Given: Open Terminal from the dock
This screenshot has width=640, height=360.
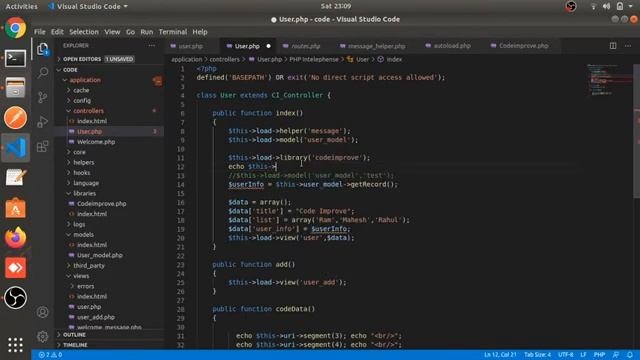Looking at the screenshot, I should point(16,58).
